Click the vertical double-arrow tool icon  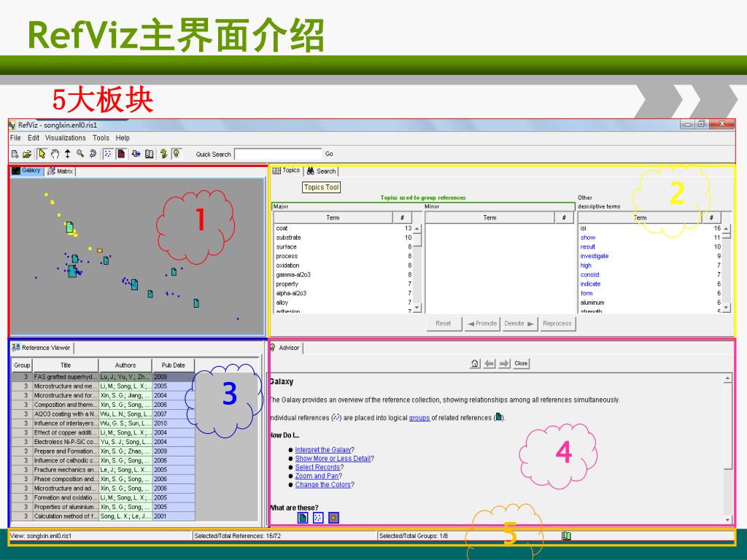[x=68, y=153]
